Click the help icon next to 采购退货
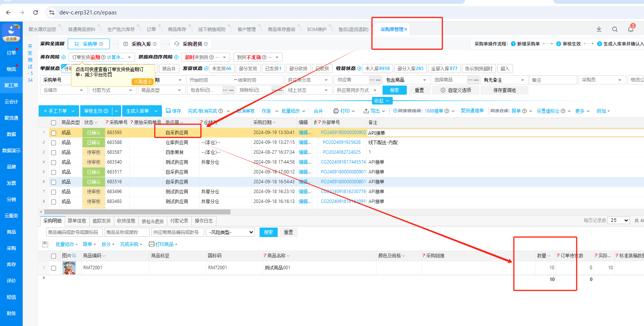The image size is (644, 326). click(206, 44)
